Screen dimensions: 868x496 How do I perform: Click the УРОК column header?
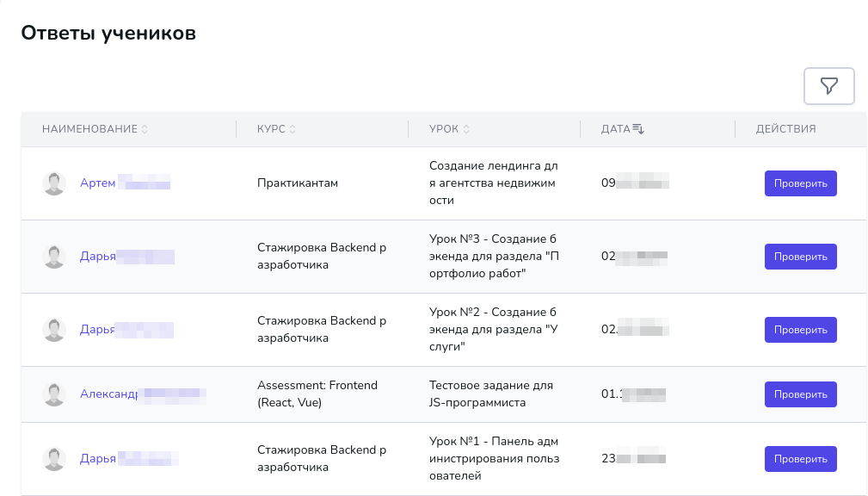pyautogui.click(x=443, y=128)
